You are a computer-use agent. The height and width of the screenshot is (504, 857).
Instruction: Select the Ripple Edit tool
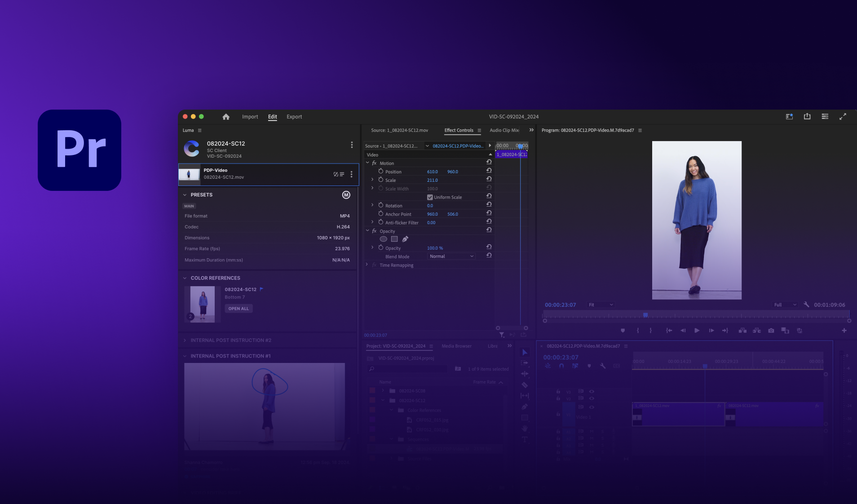tap(524, 374)
